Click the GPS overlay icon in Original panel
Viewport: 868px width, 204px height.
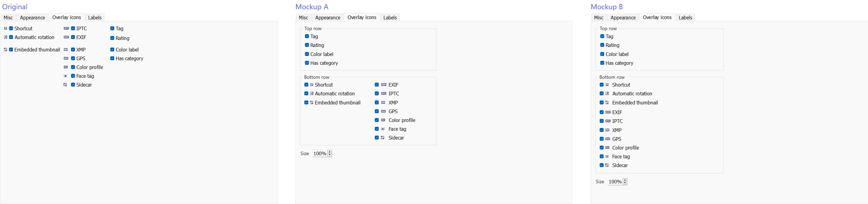(66, 58)
